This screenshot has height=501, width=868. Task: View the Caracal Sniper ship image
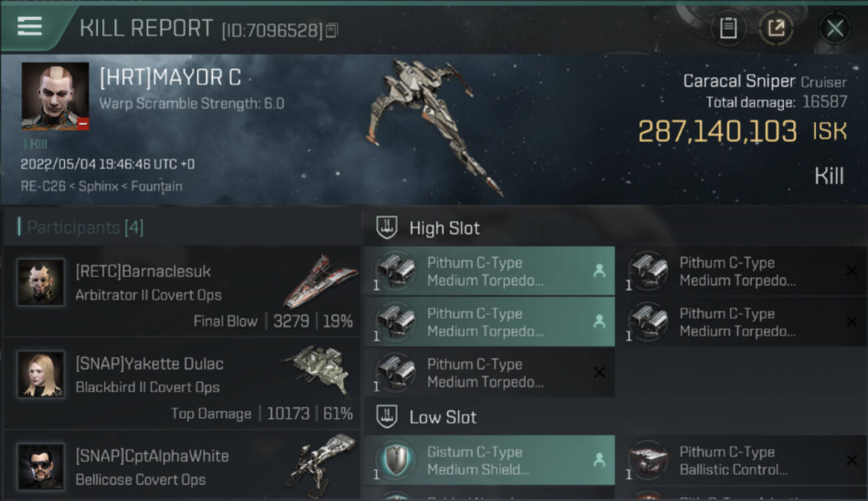[x=433, y=127]
